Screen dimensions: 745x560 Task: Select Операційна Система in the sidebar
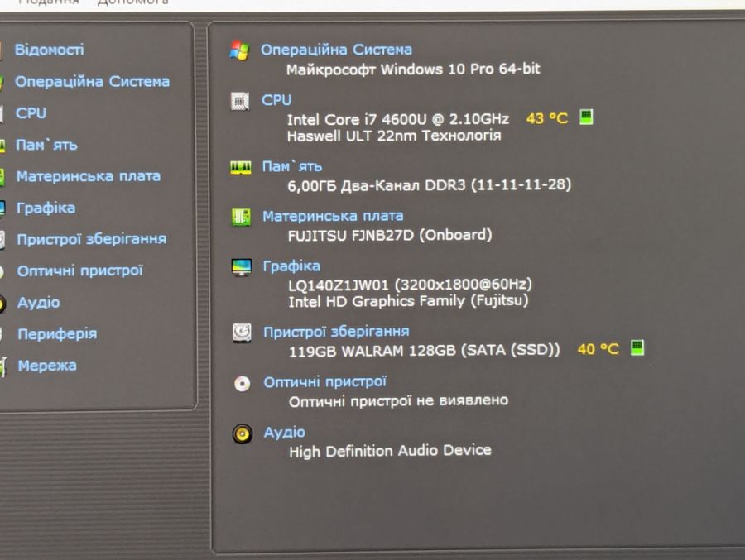(x=92, y=82)
